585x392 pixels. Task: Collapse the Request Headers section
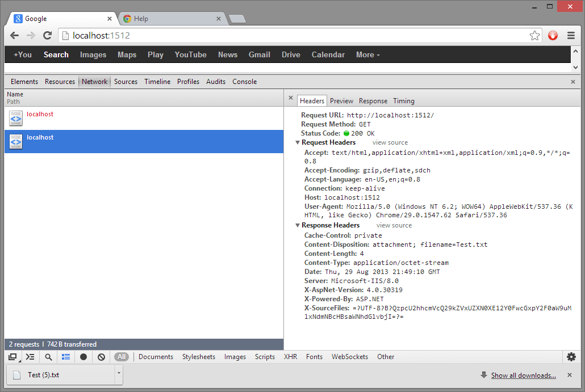298,142
